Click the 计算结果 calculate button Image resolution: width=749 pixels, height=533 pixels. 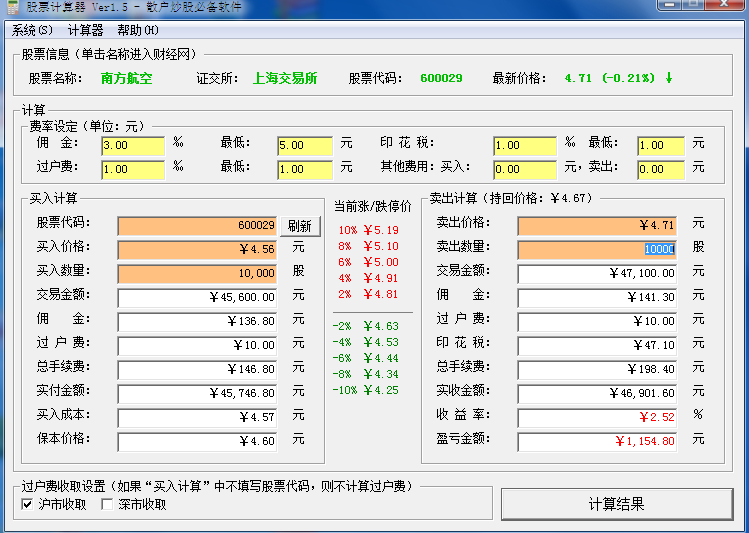pyautogui.click(x=616, y=504)
